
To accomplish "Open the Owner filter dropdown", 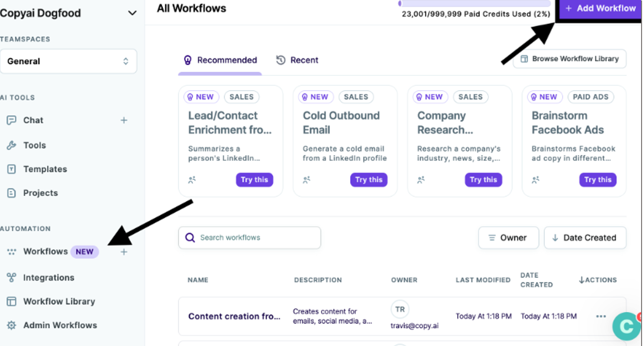I will coord(508,237).
